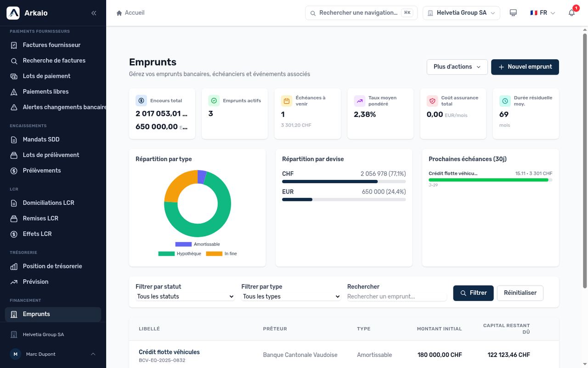Screen dimensions: 588x368
Task: Open Paiements libres page
Action: [53, 92]
